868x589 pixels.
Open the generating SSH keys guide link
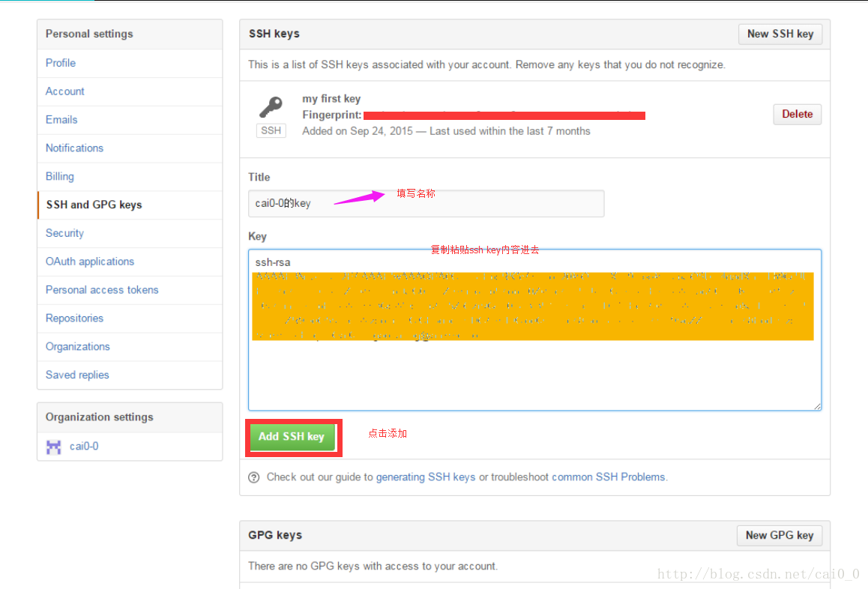tap(426, 477)
